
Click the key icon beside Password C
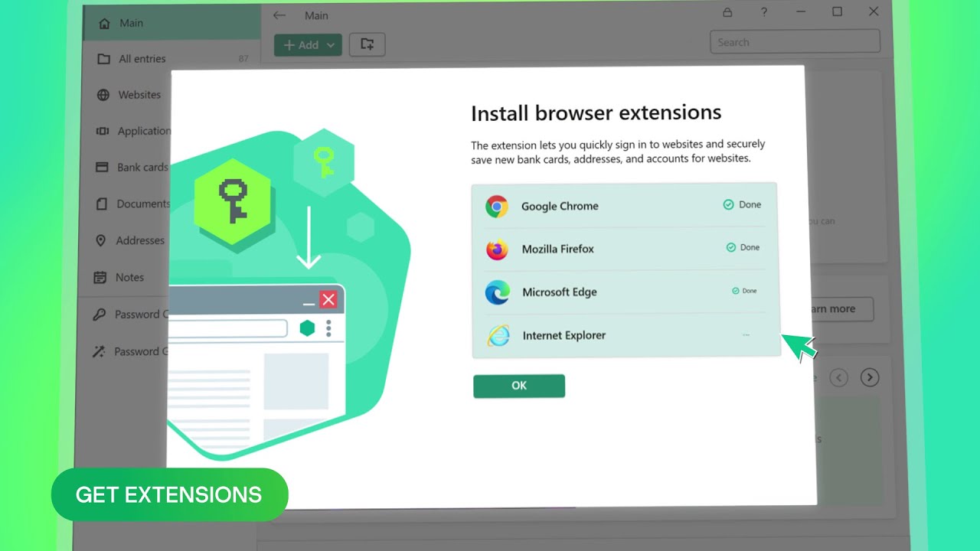click(x=99, y=315)
